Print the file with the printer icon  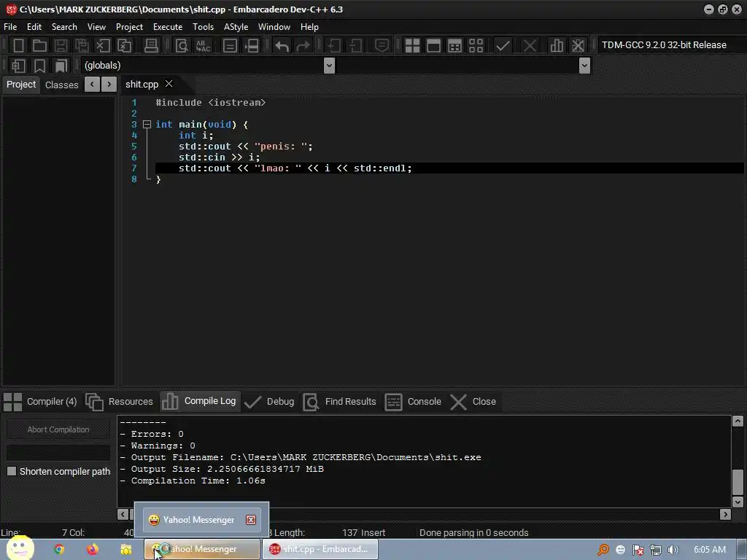click(x=151, y=46)
